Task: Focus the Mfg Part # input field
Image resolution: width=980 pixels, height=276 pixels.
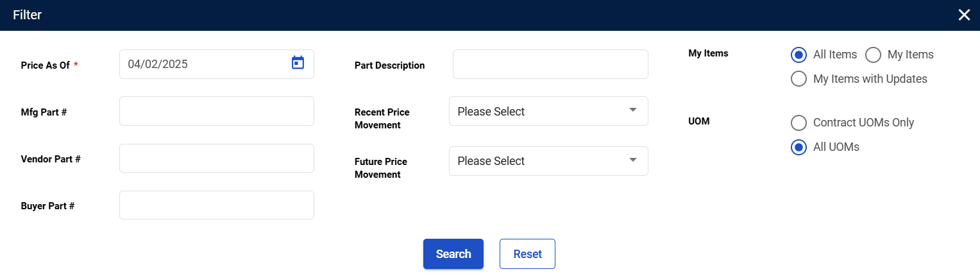Action: [x=217, y=111]
